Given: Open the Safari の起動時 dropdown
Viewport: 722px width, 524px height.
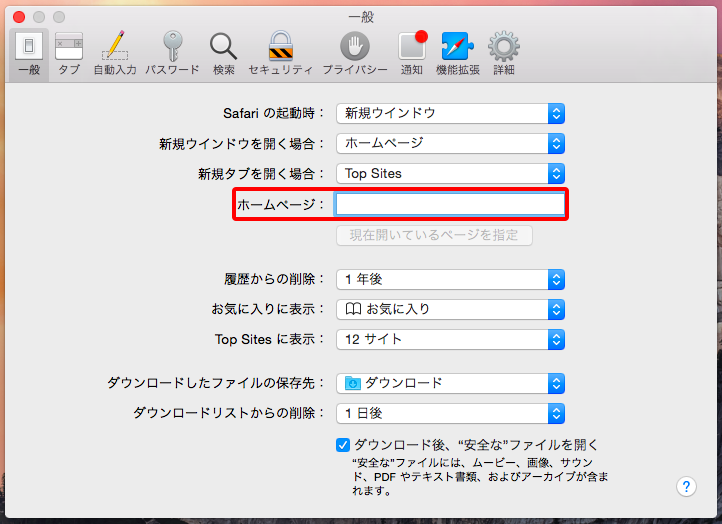Looking at the screenshot, I should pos(450,113).
